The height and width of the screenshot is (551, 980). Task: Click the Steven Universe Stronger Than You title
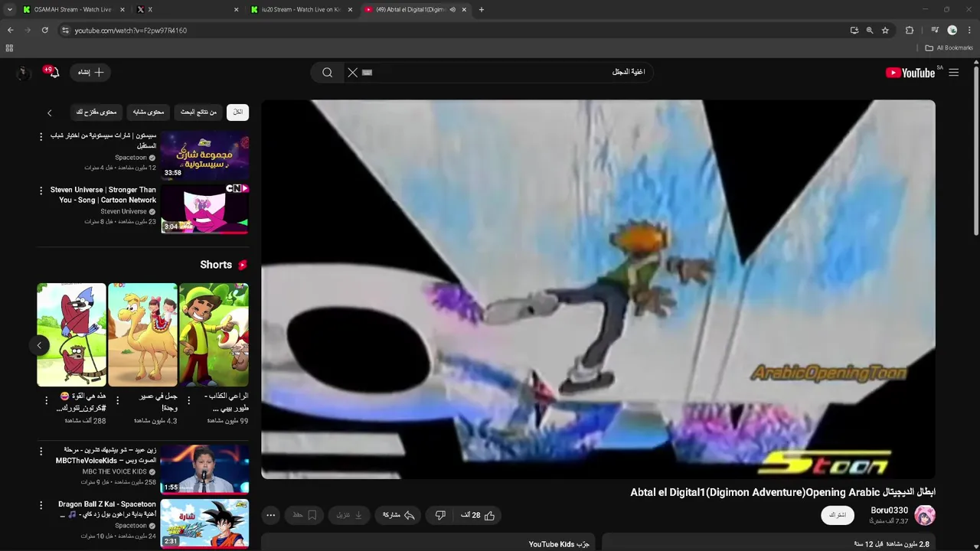[103, 195]
